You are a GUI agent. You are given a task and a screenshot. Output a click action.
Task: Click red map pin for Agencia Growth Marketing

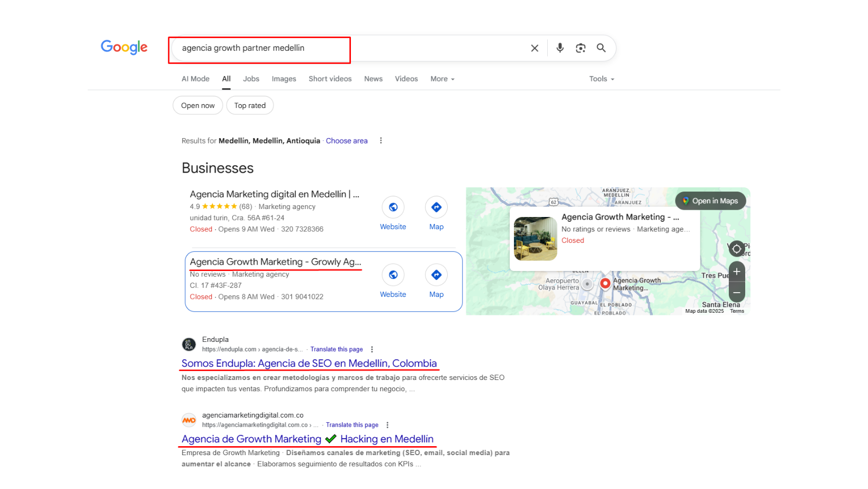(605, 283)
